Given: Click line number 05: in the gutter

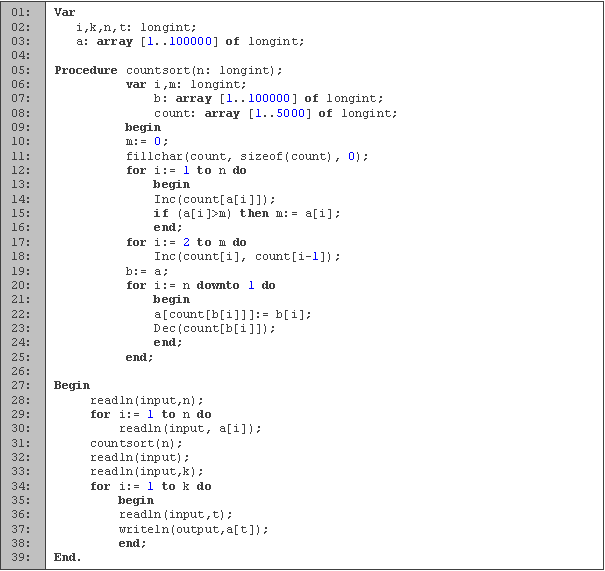Looking at the screenshot, I should tap(20, 70).
